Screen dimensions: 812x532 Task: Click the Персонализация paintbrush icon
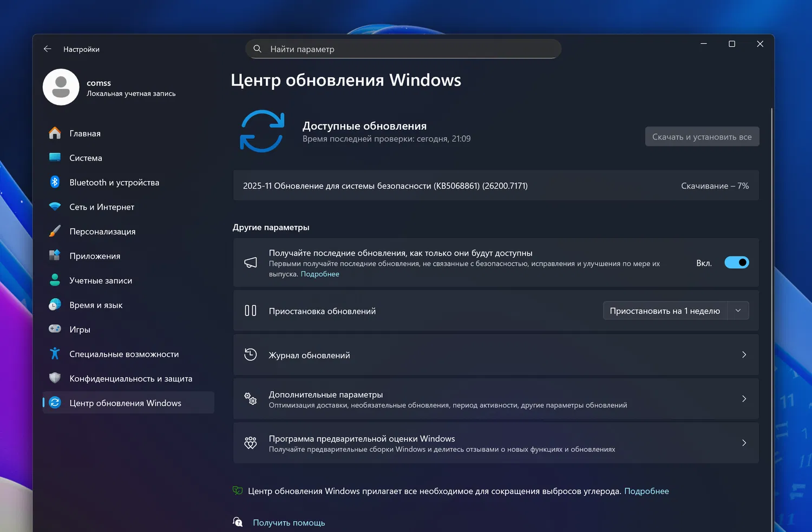[x=55, y=231]
